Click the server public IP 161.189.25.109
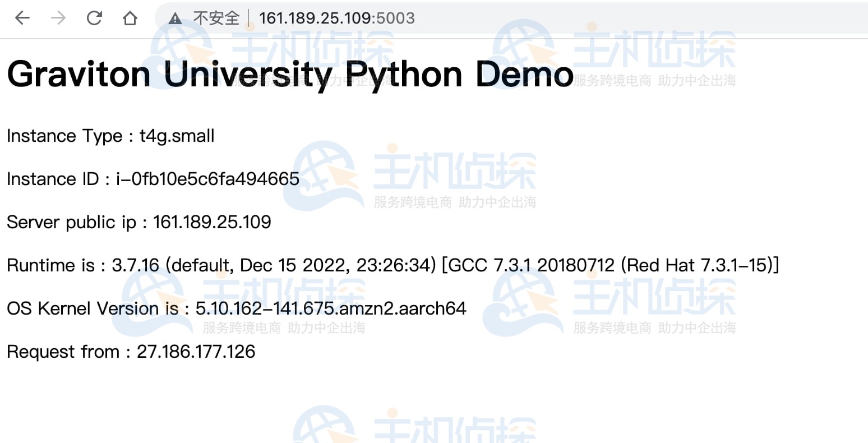Image resolution: width=868 pixels, height=443 pixels. tap(212, 222)
